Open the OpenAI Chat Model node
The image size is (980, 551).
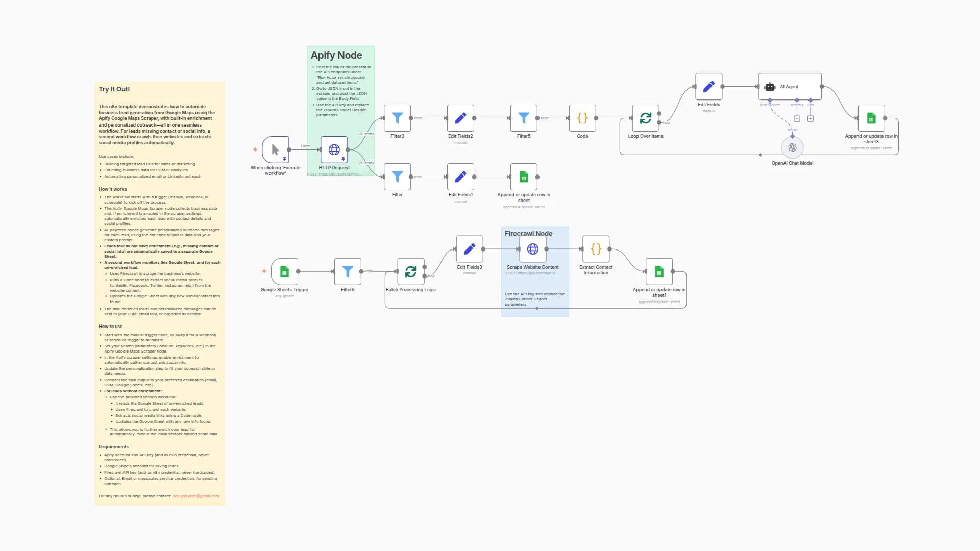click(x=792, y=147)
